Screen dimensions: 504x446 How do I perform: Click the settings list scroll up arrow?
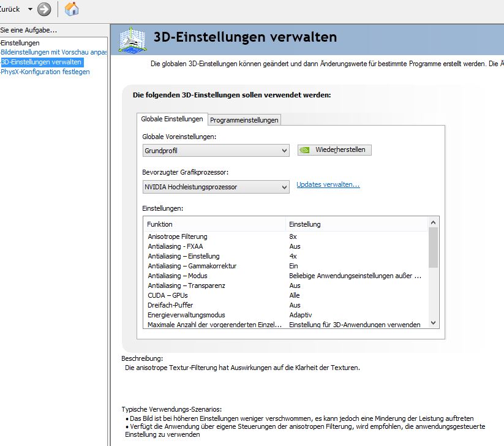coord(434,222)
